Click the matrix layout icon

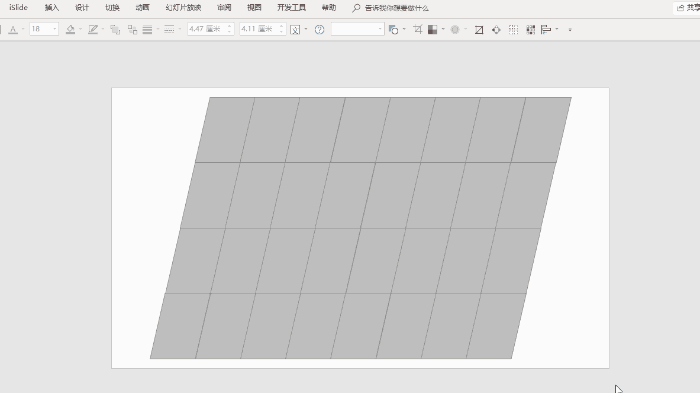530,30
